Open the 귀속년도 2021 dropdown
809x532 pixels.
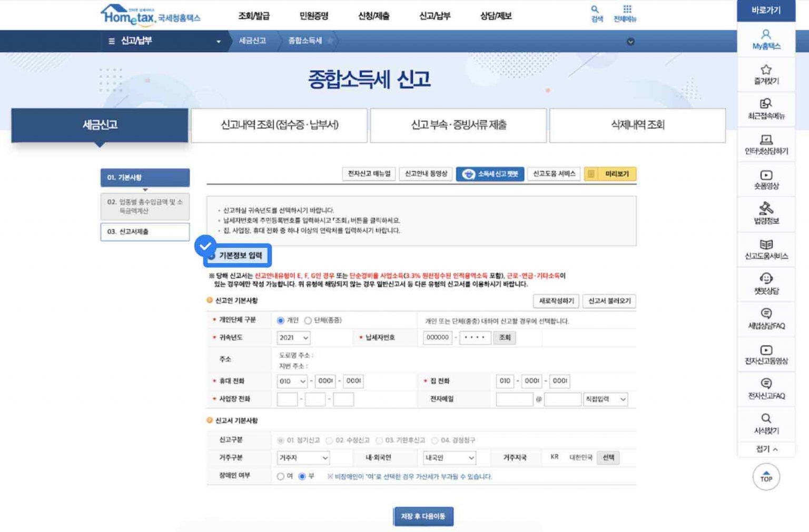point(293,337)
